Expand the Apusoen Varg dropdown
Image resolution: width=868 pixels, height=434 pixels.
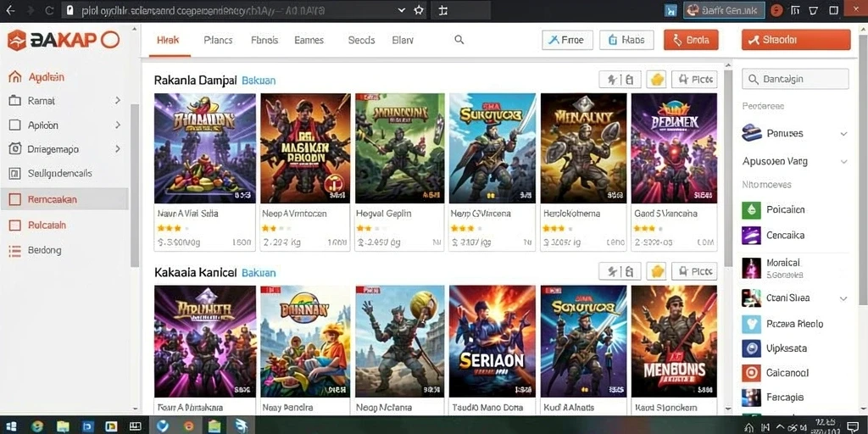pos(843,162)
